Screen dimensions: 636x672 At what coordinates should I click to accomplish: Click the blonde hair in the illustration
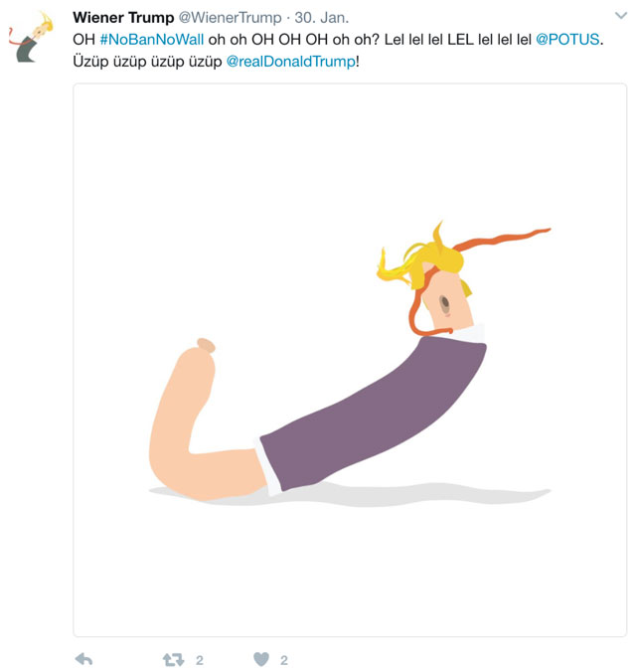click(422, 261)
